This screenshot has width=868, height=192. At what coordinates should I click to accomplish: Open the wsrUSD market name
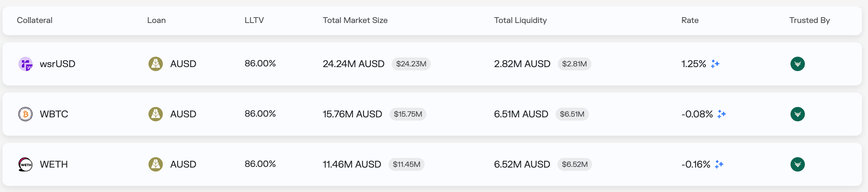coord(57,64)
